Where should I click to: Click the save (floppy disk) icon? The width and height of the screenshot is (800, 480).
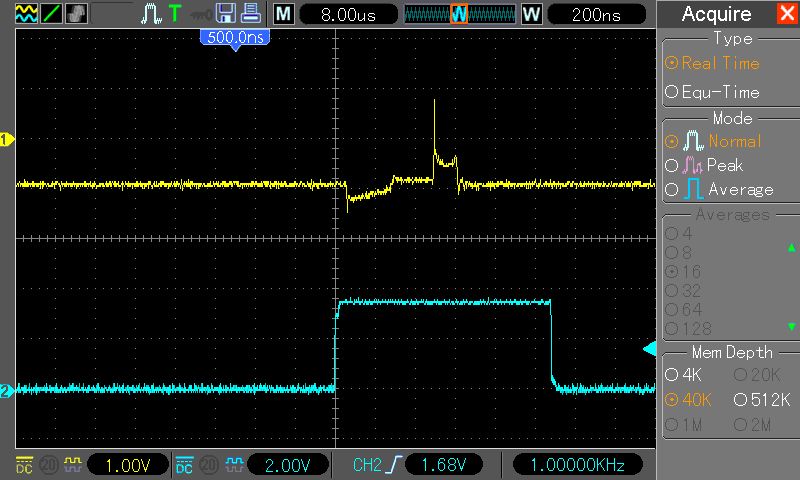click(225, 14)
